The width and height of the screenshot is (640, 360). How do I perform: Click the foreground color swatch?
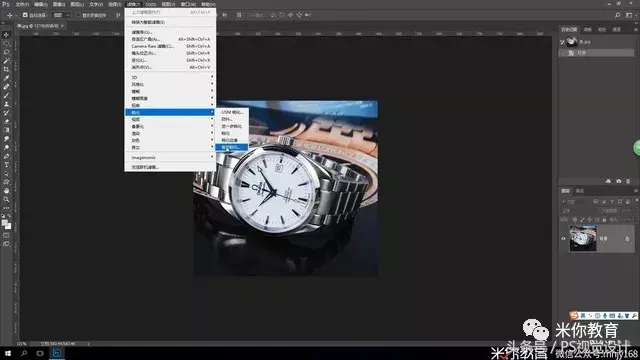(x=4, y=223)
